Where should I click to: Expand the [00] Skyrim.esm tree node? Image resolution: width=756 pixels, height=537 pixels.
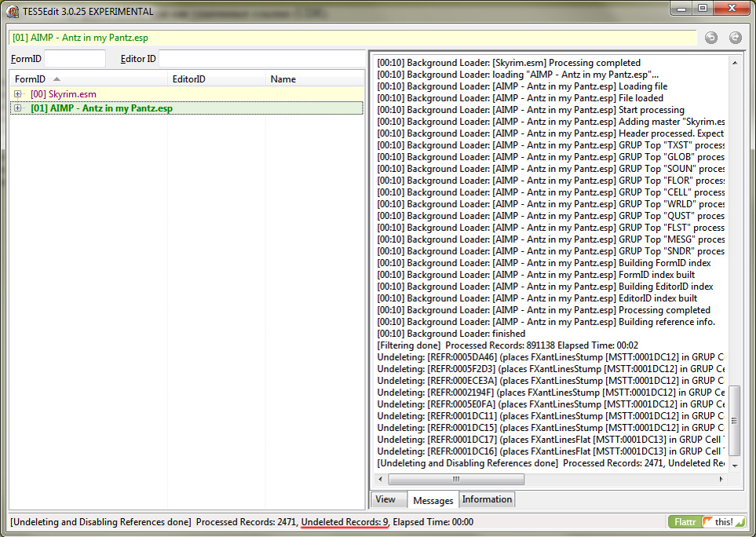[x=18, y=94]
